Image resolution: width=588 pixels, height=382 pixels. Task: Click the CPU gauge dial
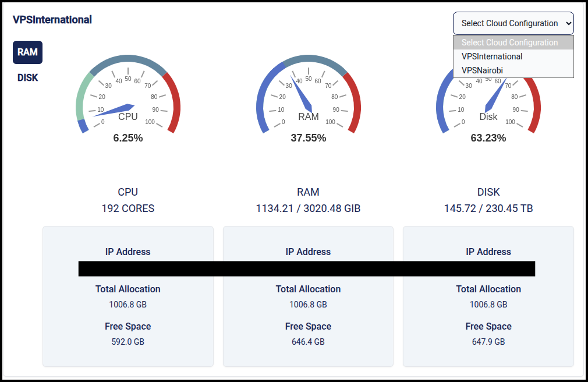click(x=128, y=94)
